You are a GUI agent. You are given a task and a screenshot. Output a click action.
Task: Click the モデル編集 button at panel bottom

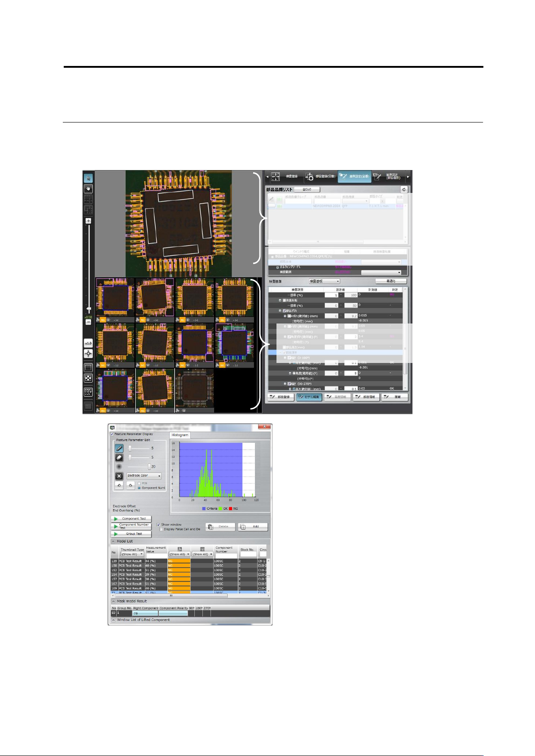coord(309,397)
